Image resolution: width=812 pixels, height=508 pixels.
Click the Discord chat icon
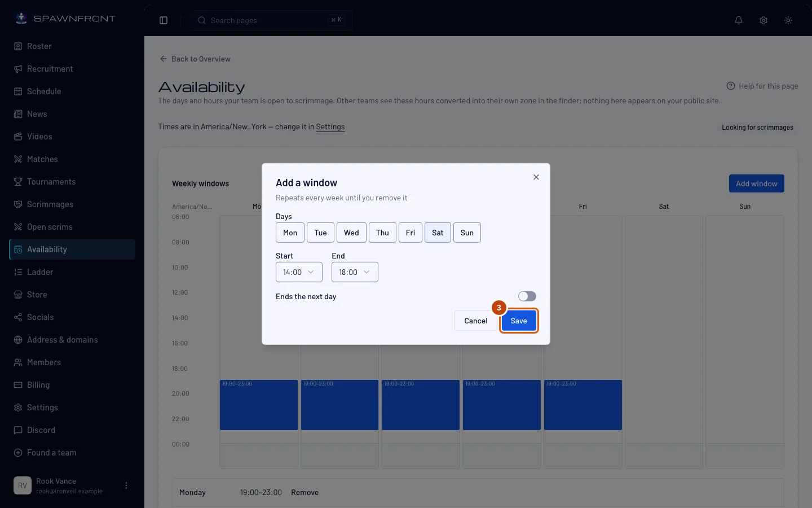(18, 430)
